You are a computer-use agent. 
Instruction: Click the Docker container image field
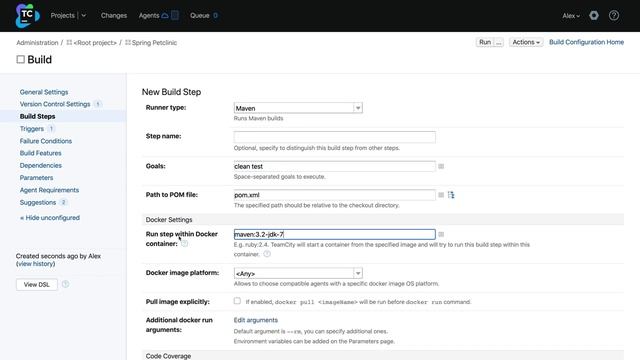(x=334, y=234)
